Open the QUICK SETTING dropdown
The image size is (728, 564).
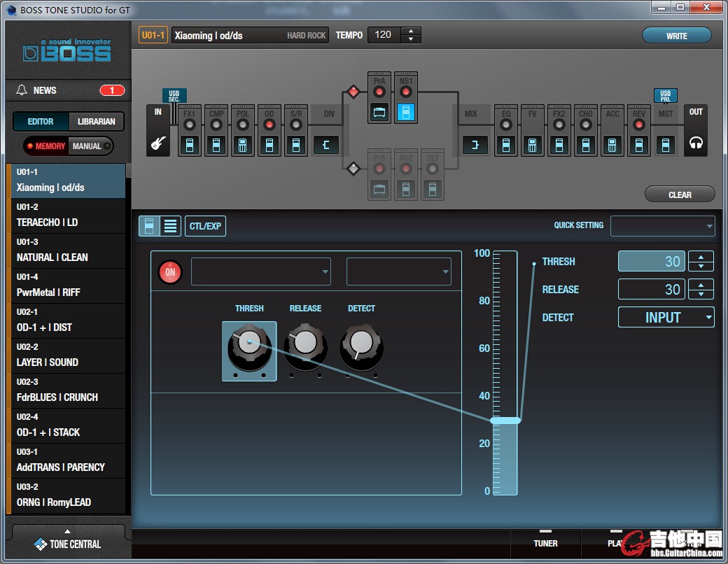(x=662, y=226)
